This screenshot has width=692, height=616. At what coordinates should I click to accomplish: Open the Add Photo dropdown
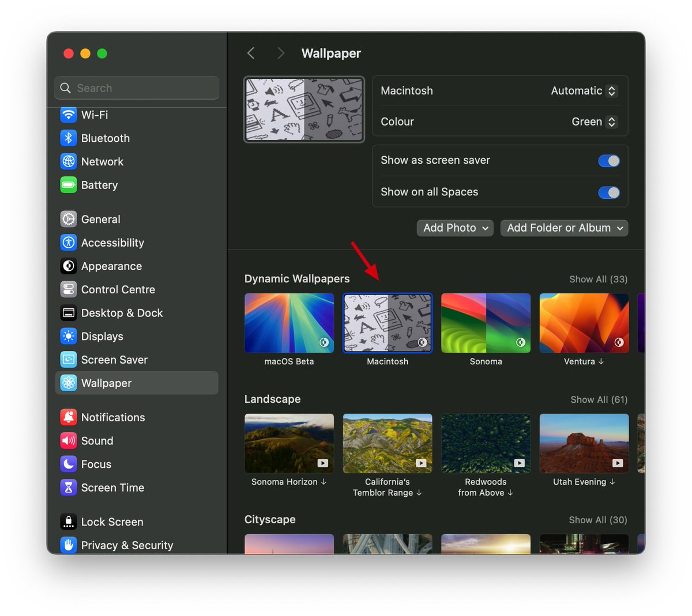(456, 228)
